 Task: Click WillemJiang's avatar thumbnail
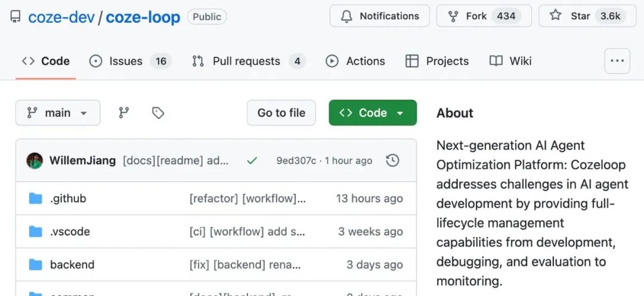point(35,161)
